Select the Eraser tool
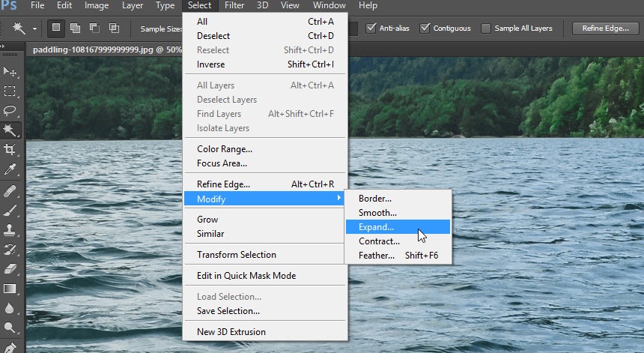 point(10,268)
